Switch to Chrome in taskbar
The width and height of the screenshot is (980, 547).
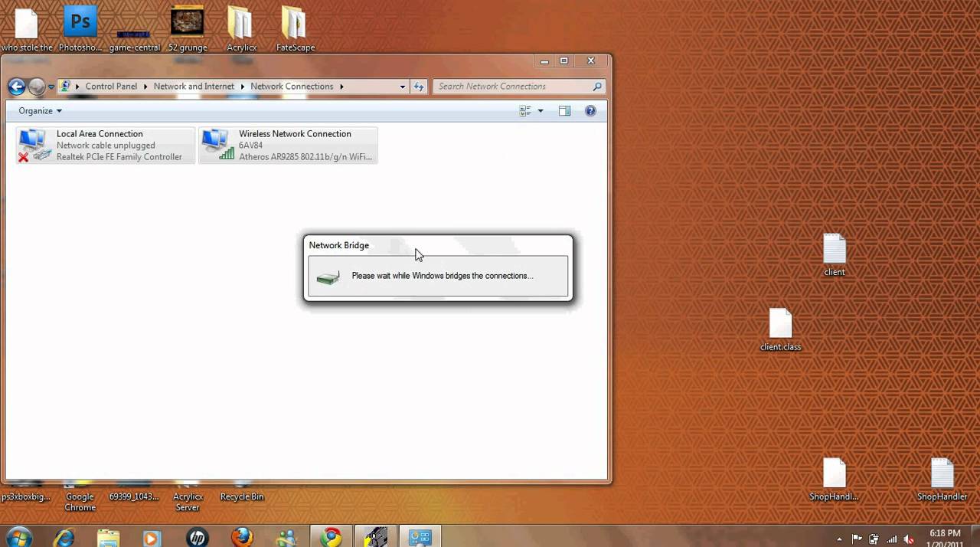click(332, 537)
